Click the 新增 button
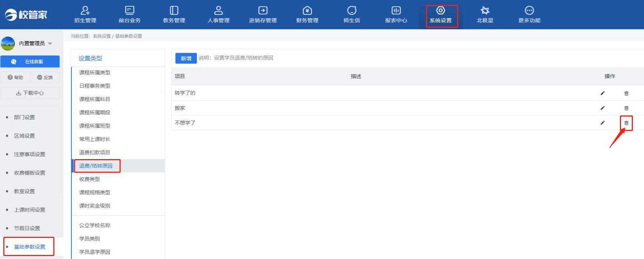Screen dimensions: 644x259 186,58
